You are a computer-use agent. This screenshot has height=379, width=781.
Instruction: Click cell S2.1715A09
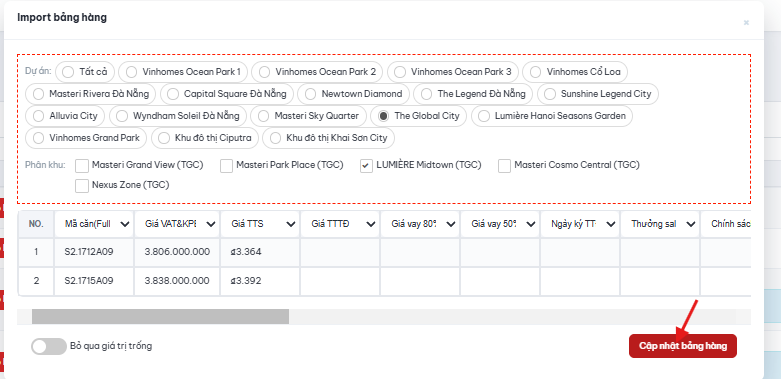[x=94, y=281]
